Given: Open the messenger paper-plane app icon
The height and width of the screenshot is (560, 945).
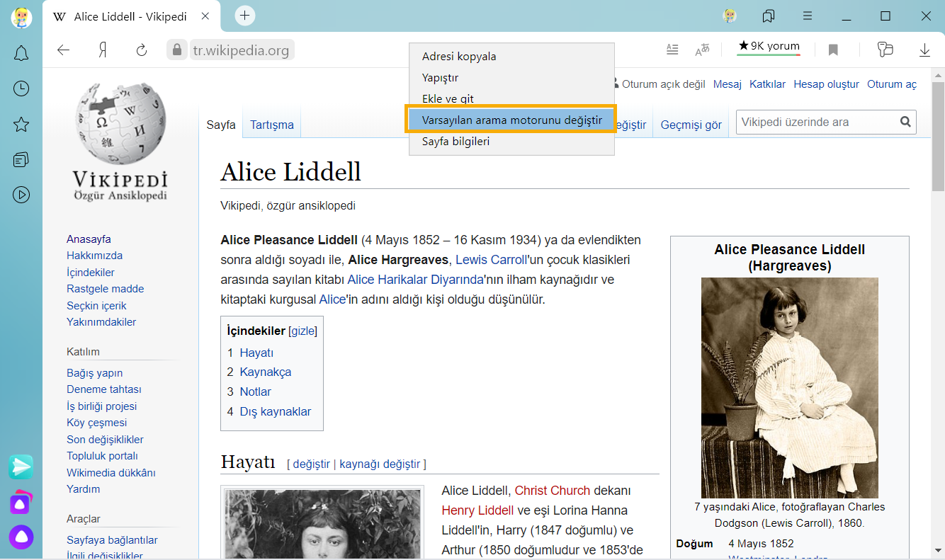Looking at the screenshot, I should coord(21,467).
